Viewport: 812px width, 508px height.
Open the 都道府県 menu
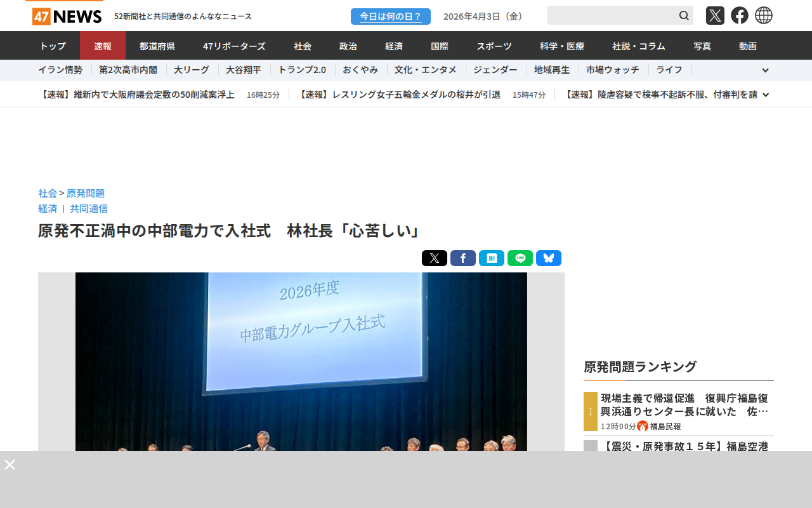click(157, 46)
